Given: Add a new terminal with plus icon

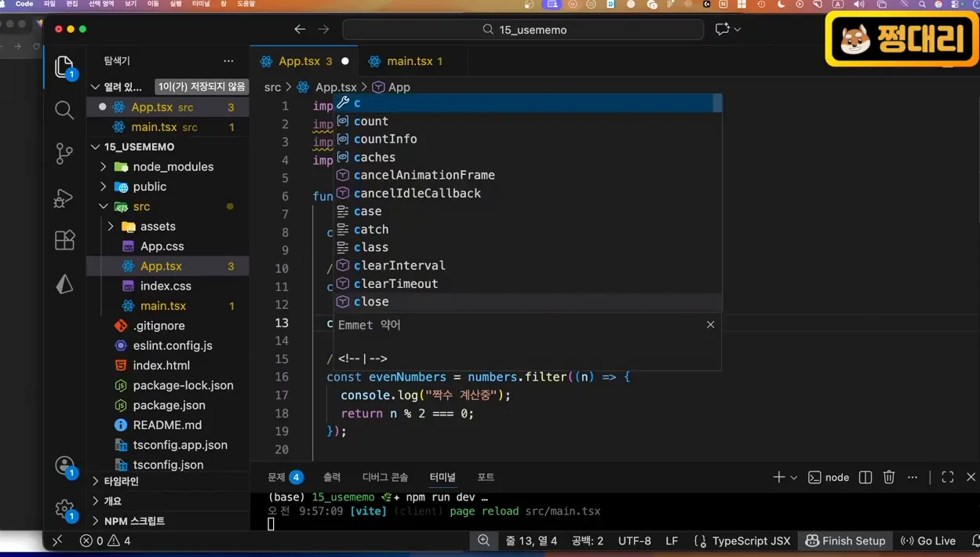Looking at the screenshot, I should coord(778,477).
